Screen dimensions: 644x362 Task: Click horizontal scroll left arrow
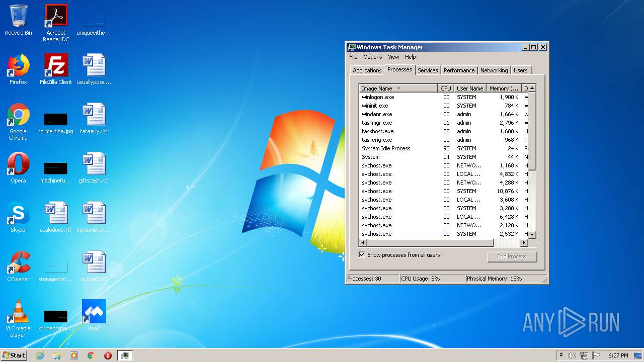[x=363, y=243]
